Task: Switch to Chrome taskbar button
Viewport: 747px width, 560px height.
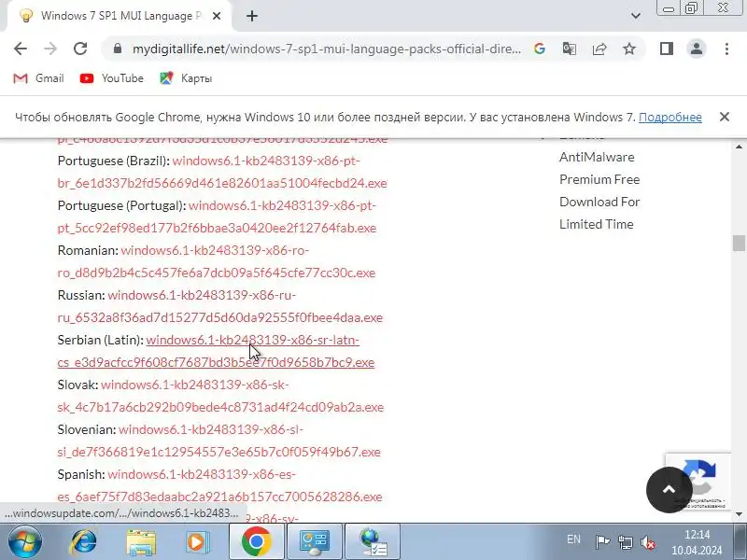Action: (256, 541)
